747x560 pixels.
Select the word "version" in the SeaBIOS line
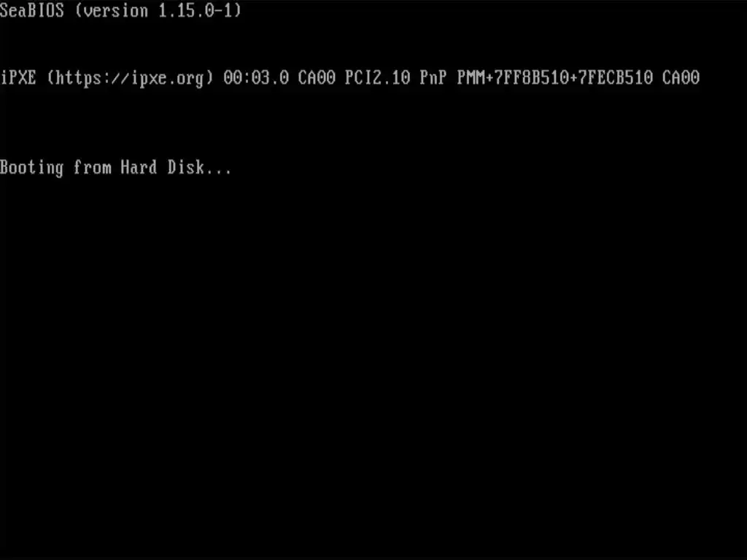(116, 11)
